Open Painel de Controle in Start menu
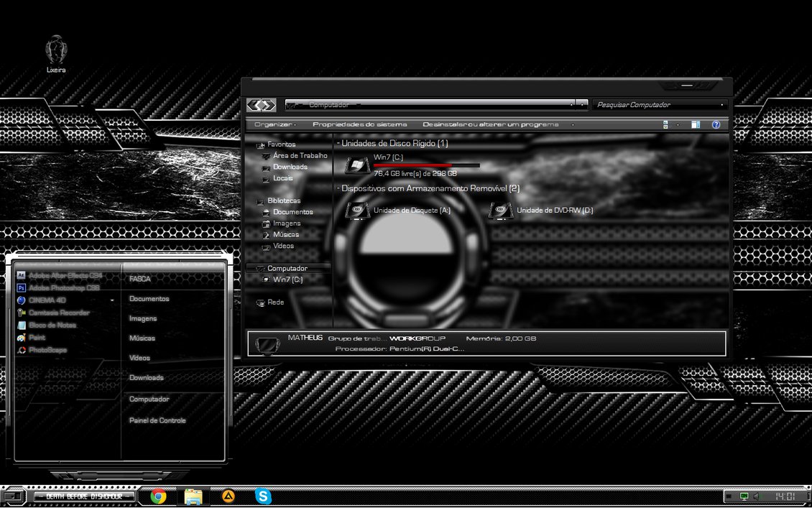The height and width of the screenshot is (508, 812). [157, 420]
